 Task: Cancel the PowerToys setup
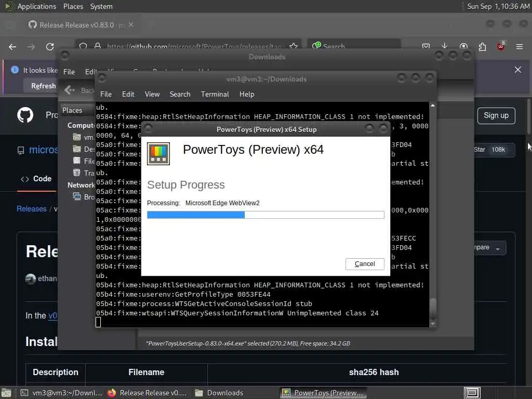tap(365, 264)
